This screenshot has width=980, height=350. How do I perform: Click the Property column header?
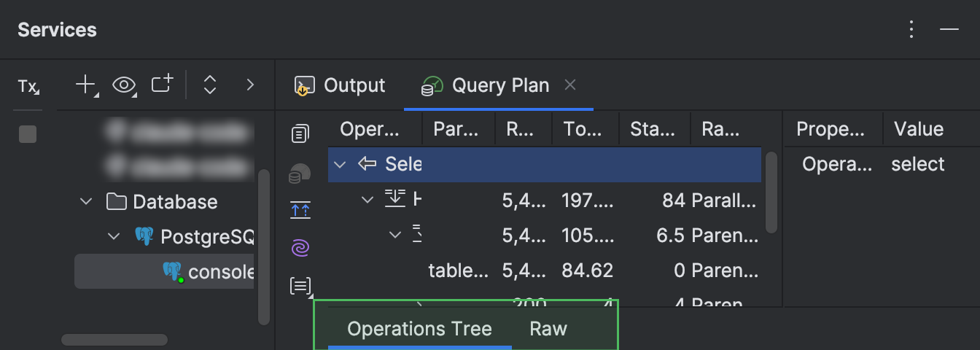[833, 130]
